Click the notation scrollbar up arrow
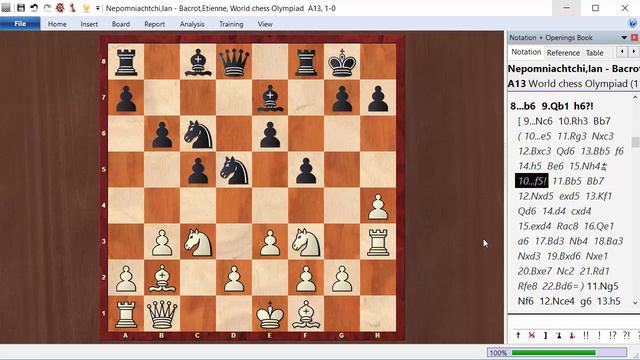Image resolution: width=640 pixels, height=360 pixels. [635, 98]
